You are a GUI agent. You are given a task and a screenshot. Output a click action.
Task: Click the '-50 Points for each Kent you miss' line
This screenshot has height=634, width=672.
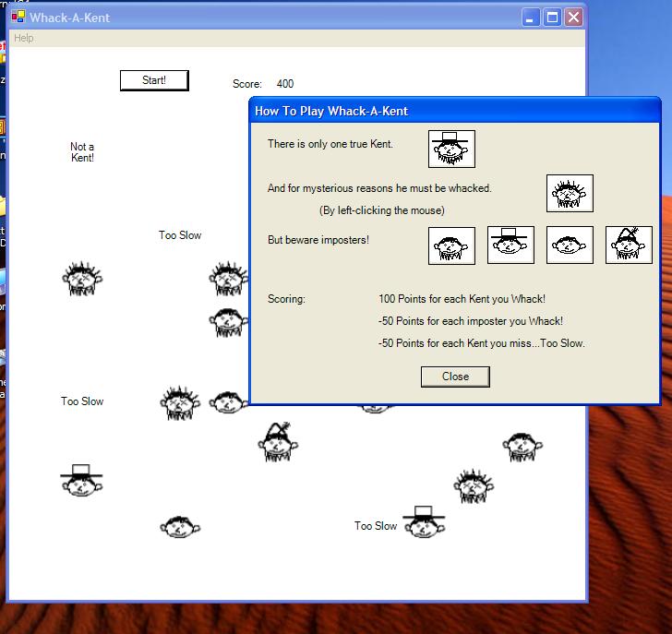[482, 343]
